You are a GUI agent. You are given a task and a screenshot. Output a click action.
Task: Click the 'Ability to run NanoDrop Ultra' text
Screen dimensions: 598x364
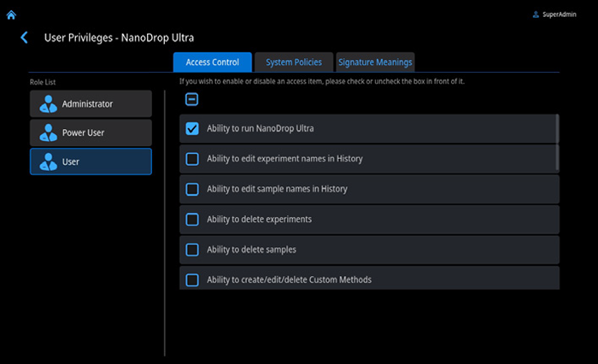click(x=260, y=128)
